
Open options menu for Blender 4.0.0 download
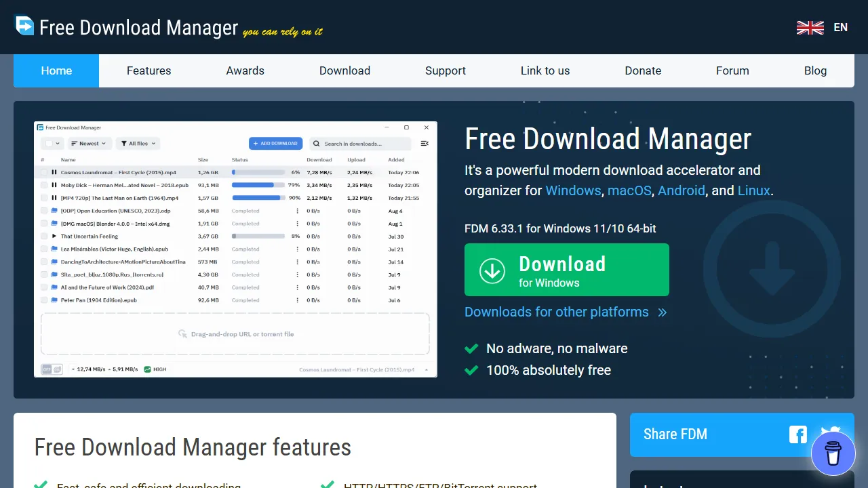[297, 223]
